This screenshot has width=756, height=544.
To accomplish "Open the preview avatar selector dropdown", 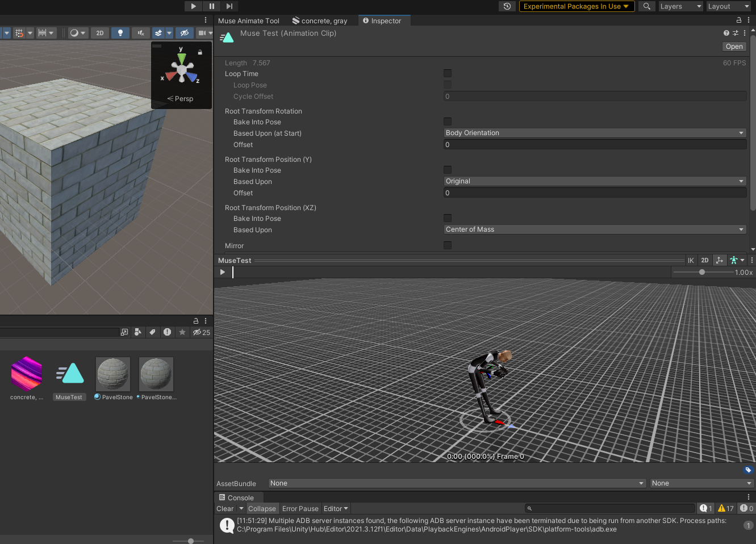I will (x=737, y=261).
